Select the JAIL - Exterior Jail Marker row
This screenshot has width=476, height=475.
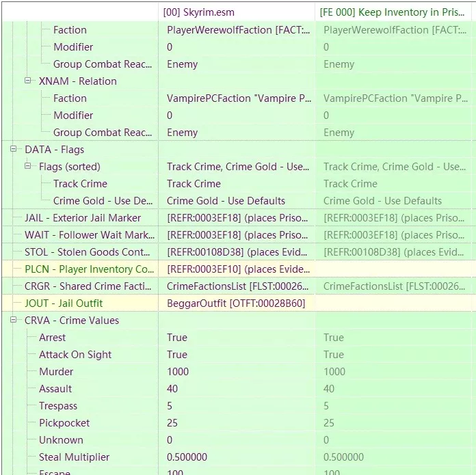coord(238,218)
